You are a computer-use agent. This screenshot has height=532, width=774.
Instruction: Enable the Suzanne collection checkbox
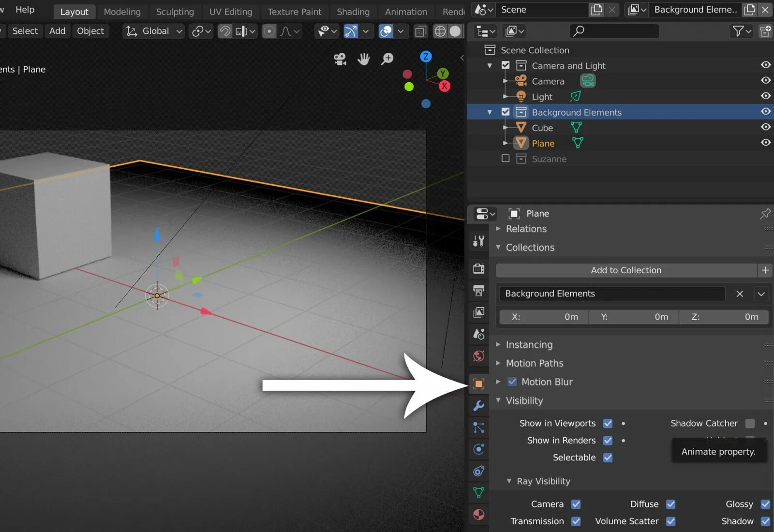tap(505, 158)
